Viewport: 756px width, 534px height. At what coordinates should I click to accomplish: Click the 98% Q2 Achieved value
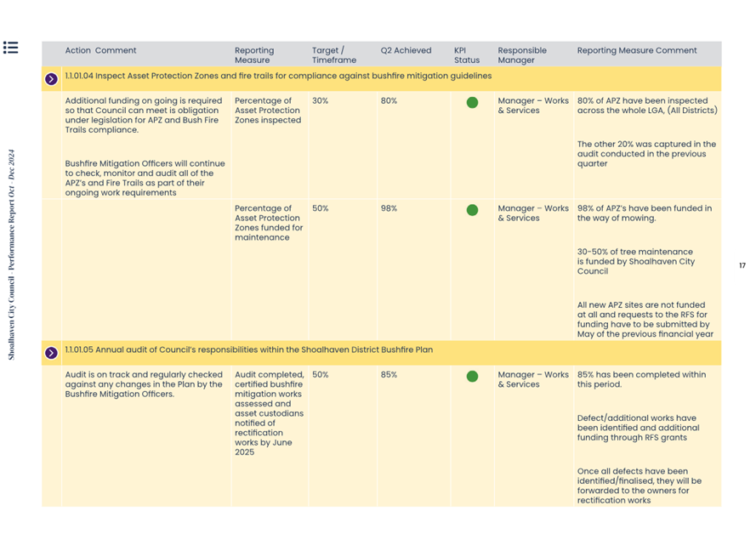(x=389, y=208)
